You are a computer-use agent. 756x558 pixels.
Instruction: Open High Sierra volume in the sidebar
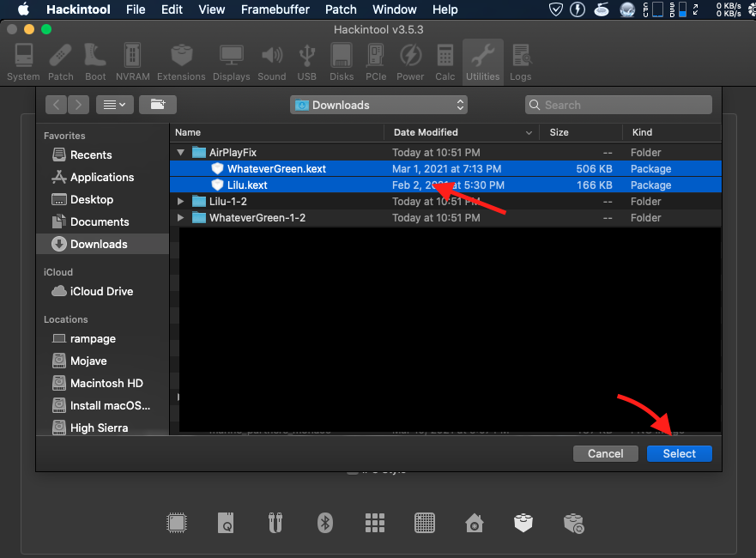(102, 428)
